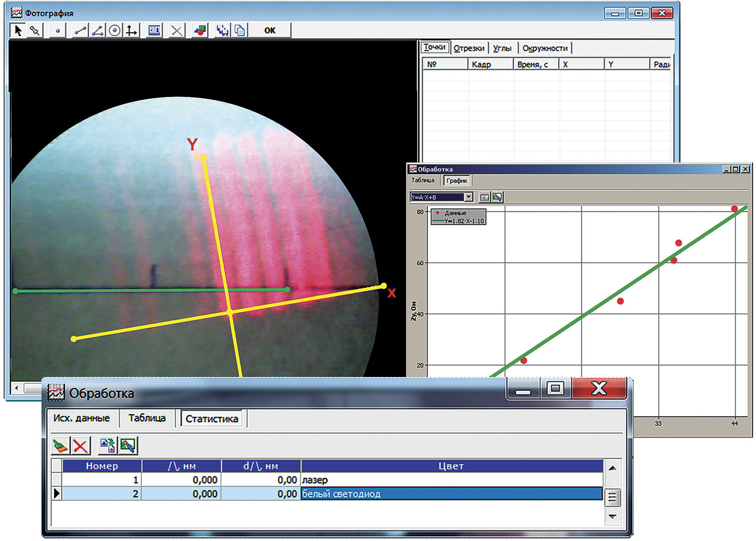Click the coordinate axes tool
The image size is (756, 541).
tap(132, 31)
